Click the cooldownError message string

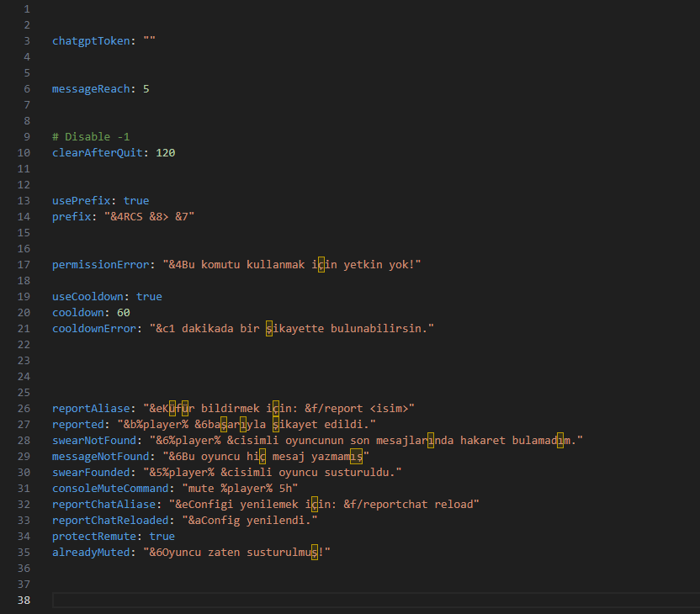pos(292,329)
